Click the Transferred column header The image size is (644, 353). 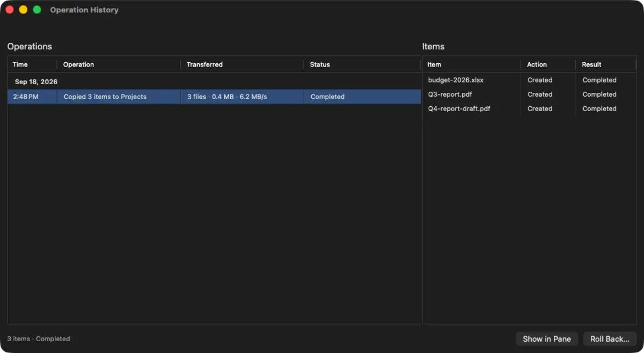pos(242,64)
